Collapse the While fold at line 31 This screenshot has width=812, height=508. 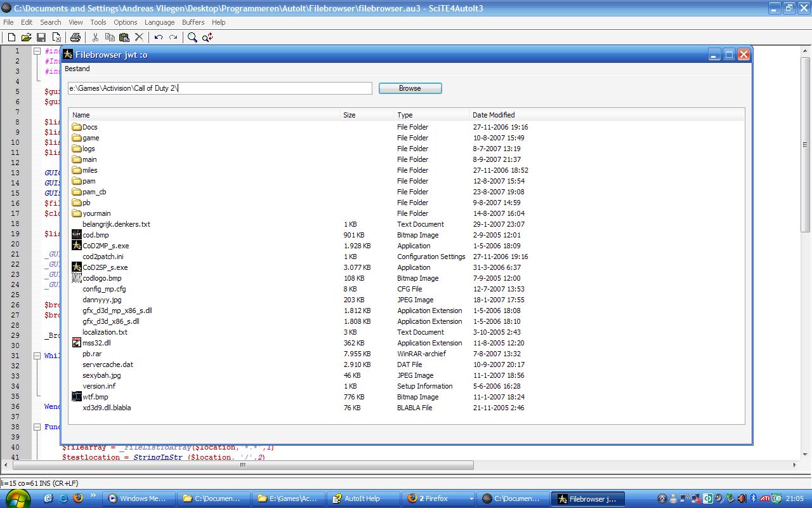click(x=37, y=356)
